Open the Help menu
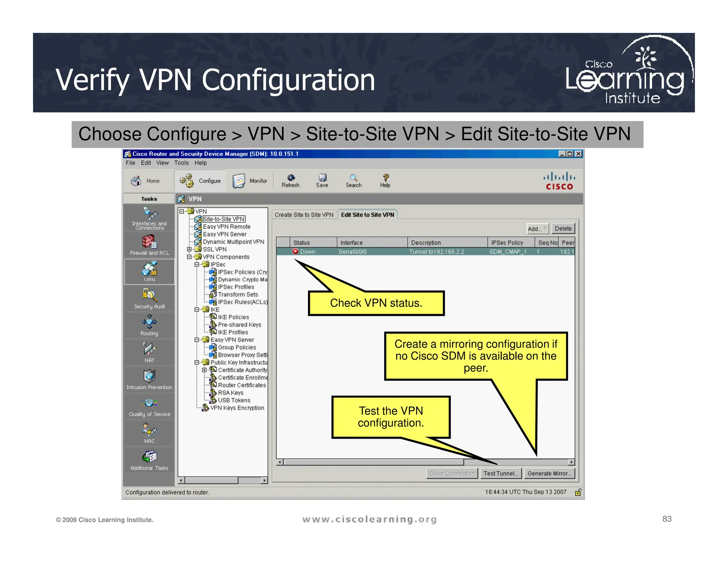 click(200, 163)
